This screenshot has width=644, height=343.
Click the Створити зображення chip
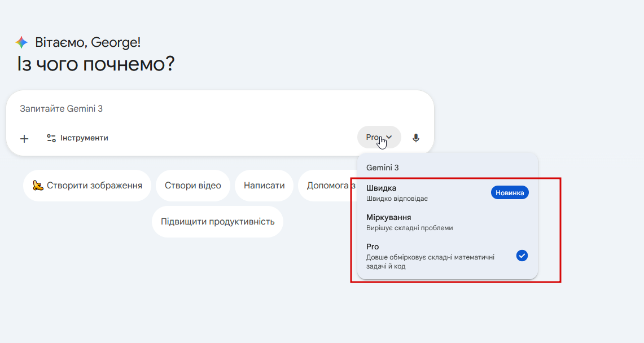coord(87,186)
